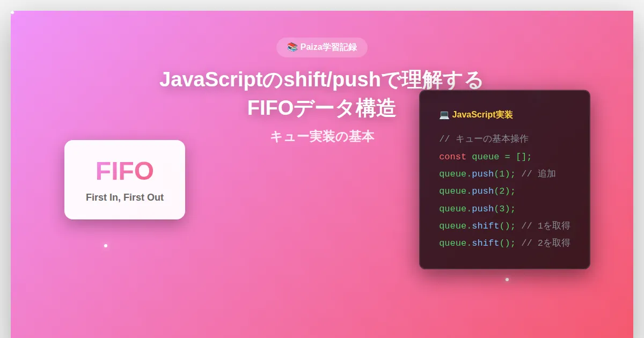Click the 追加 comment after push(1)
644x338 pixels.
click(546, 174)
